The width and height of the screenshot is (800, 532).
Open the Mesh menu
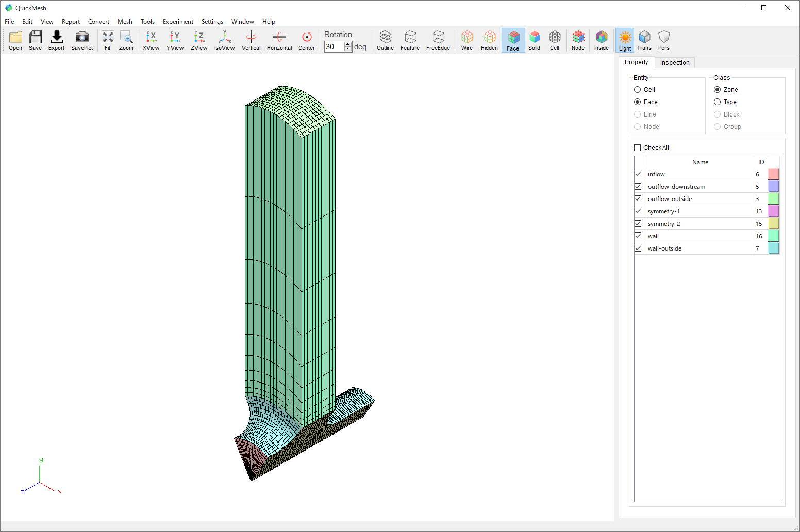pos(125,22)
